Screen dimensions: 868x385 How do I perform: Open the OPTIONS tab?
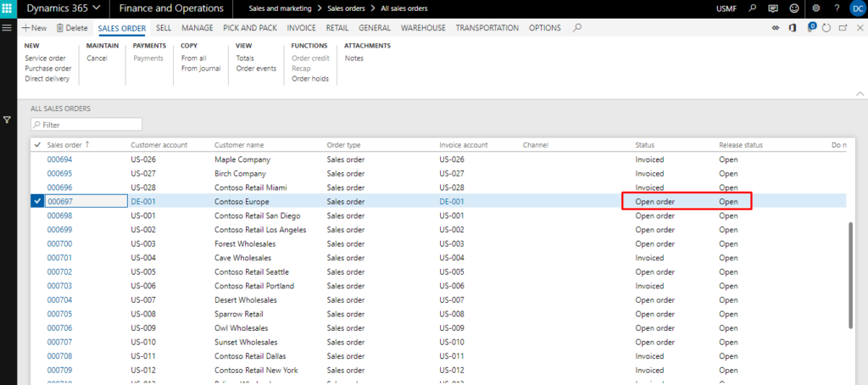tap(545, 28)
